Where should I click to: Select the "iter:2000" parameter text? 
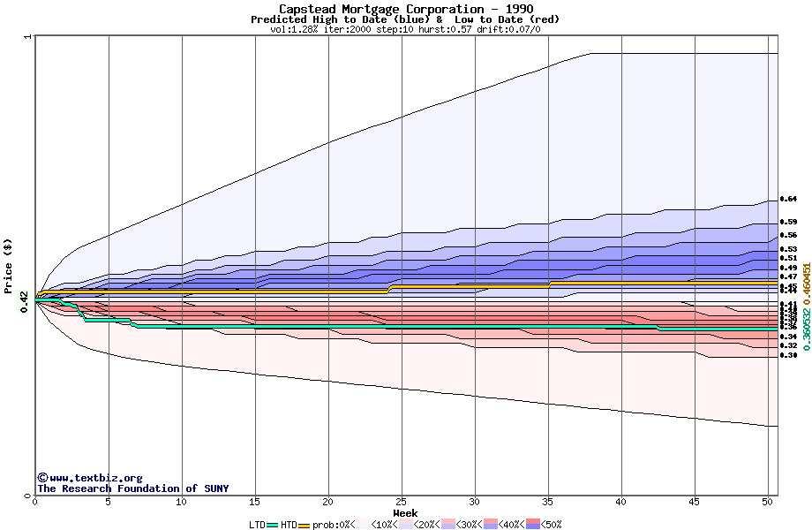pos(347,29)
